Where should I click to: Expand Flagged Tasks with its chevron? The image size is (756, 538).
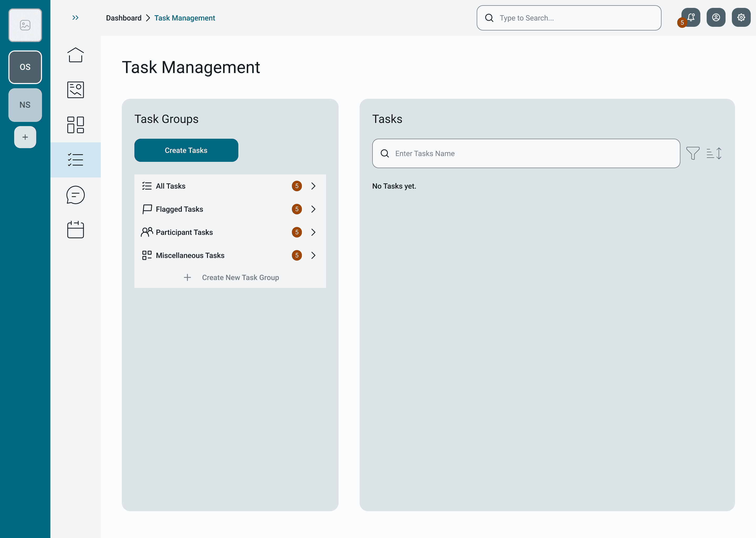313,209
